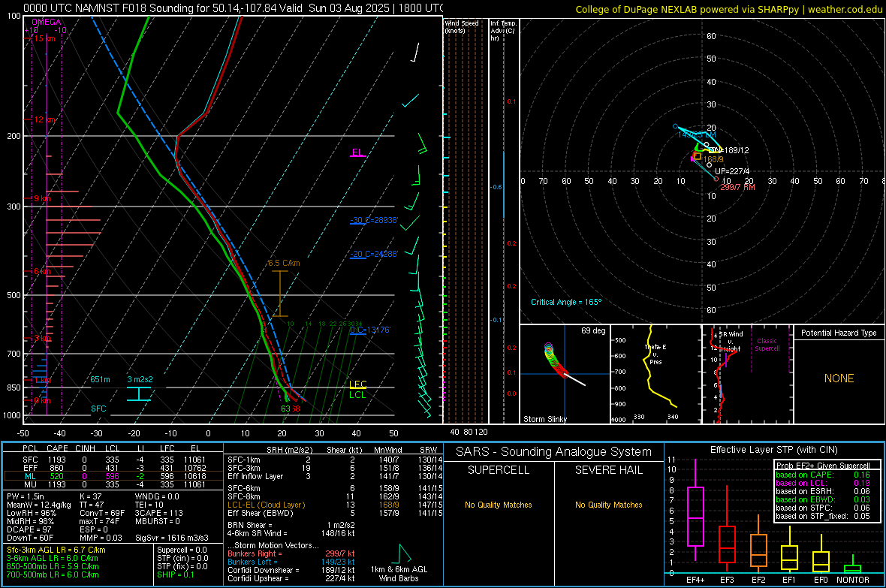Viewport: 886px width, 588px height.
Task: Click No Quality Matches under SUPERCELL
Action: point(499,505)
